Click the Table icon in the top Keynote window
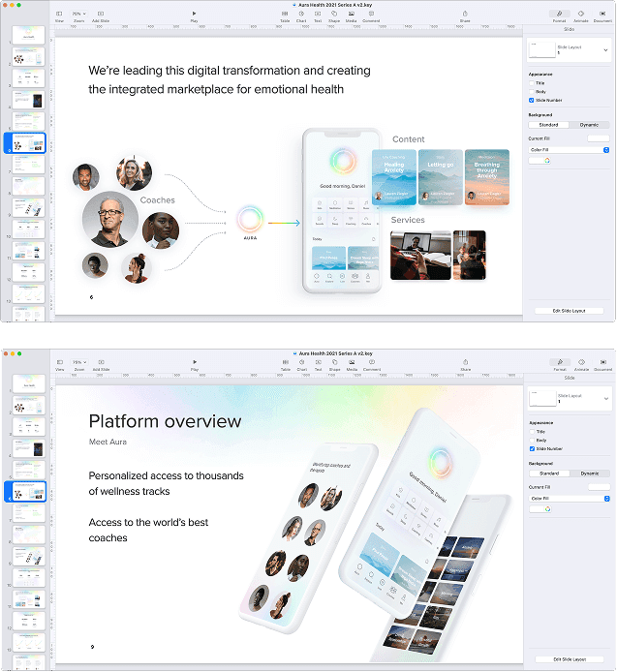 [285, 14]
